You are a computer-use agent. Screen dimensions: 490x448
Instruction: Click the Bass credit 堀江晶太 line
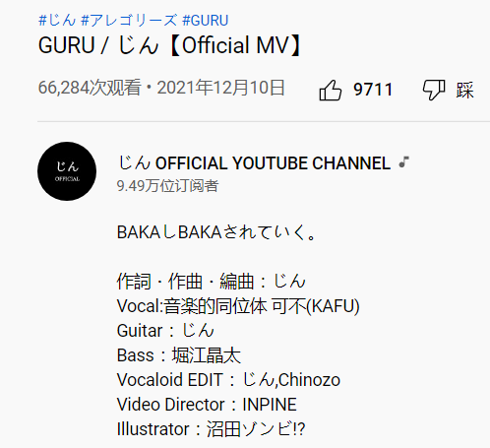point(179,355)
